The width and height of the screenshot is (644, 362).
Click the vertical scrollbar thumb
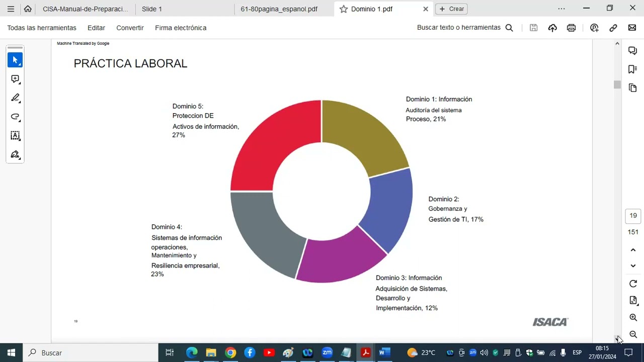617,84
